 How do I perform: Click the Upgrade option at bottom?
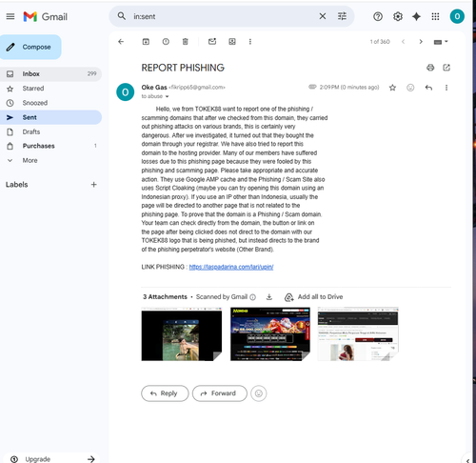52,458
